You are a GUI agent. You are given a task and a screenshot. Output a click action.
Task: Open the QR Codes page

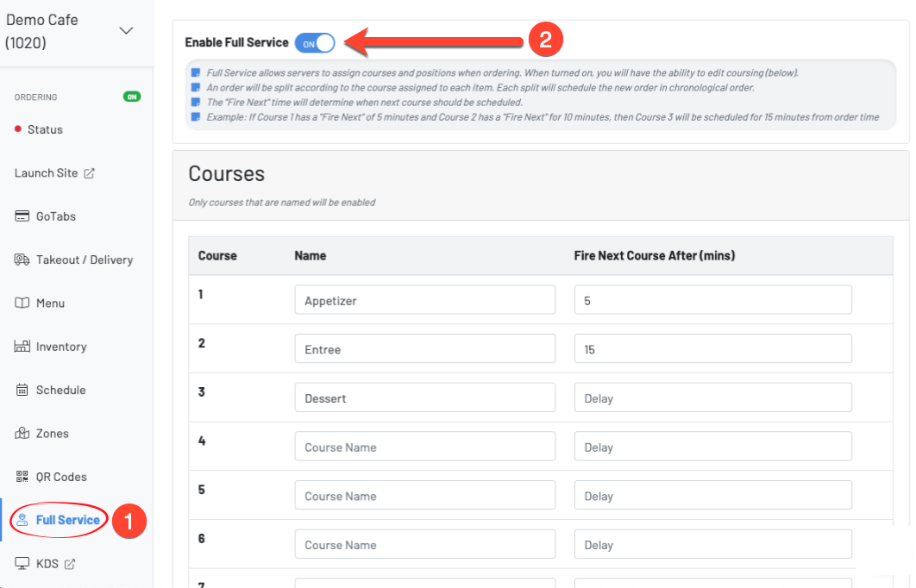(61, 477)
